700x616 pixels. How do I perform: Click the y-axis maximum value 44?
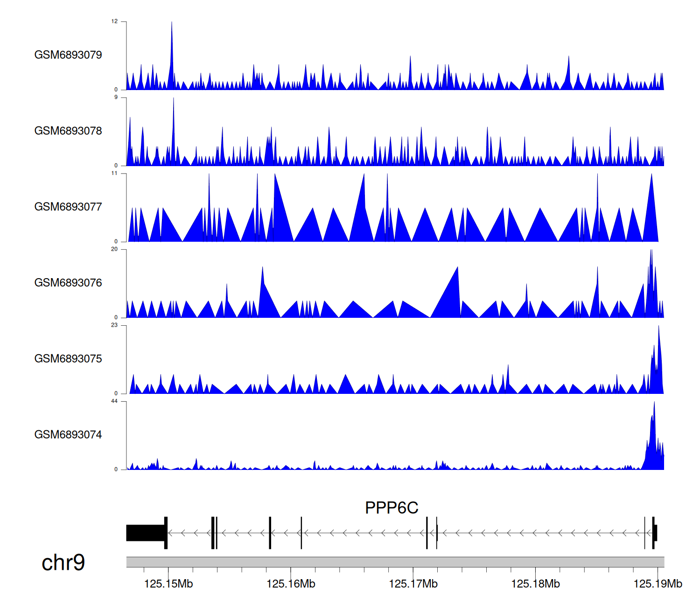click(x=114, y=401)
